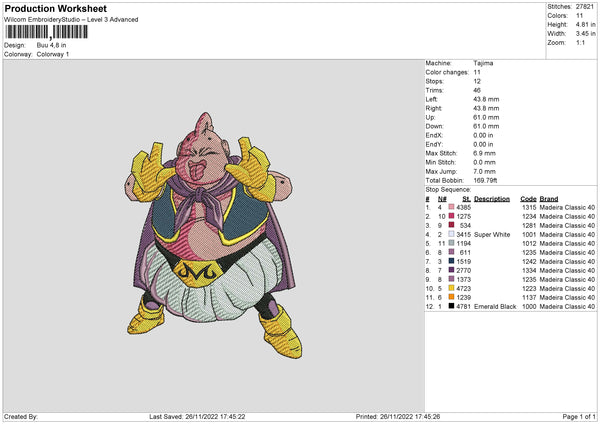Screen dimensions: 600x424
Task: Click the pink swatch for stop 1
Action: pos(452,207)
